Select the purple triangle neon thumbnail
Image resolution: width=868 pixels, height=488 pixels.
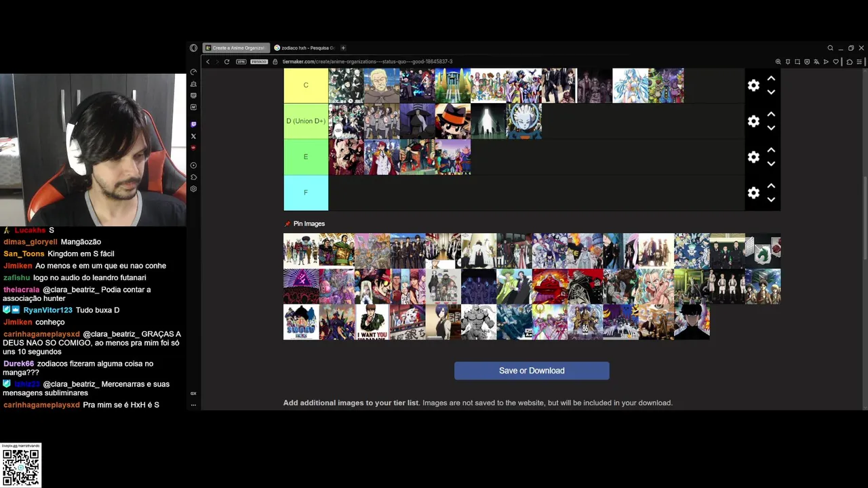[301, 286]
